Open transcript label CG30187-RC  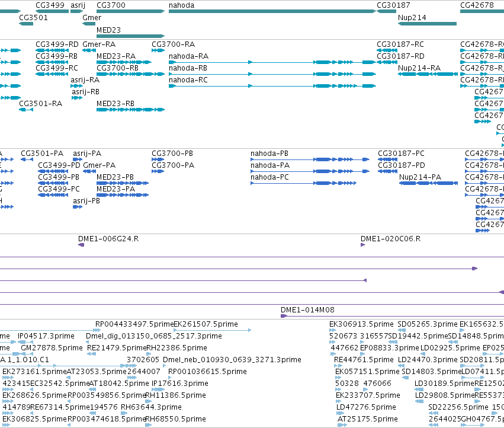(400, 44)
